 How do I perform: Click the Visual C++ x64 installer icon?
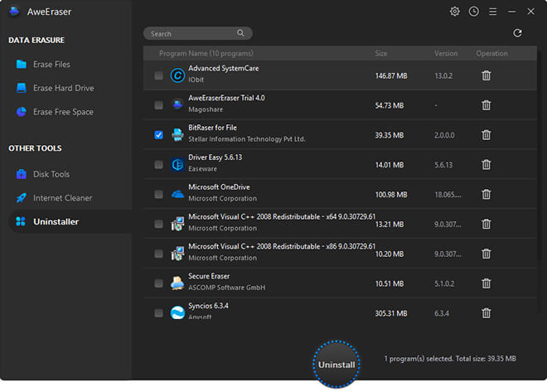[177, 224]
